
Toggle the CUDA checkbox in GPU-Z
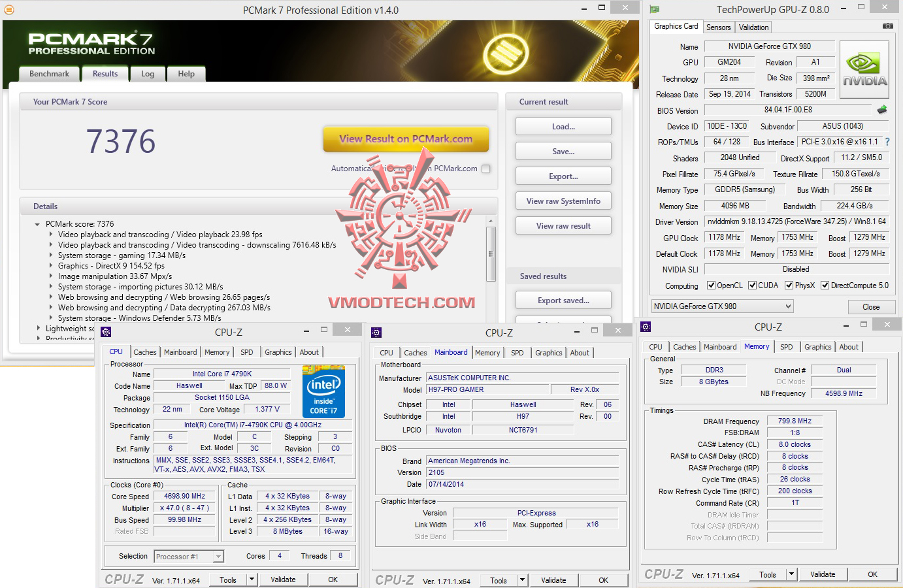pyautogui.click(x=752, y=286)
